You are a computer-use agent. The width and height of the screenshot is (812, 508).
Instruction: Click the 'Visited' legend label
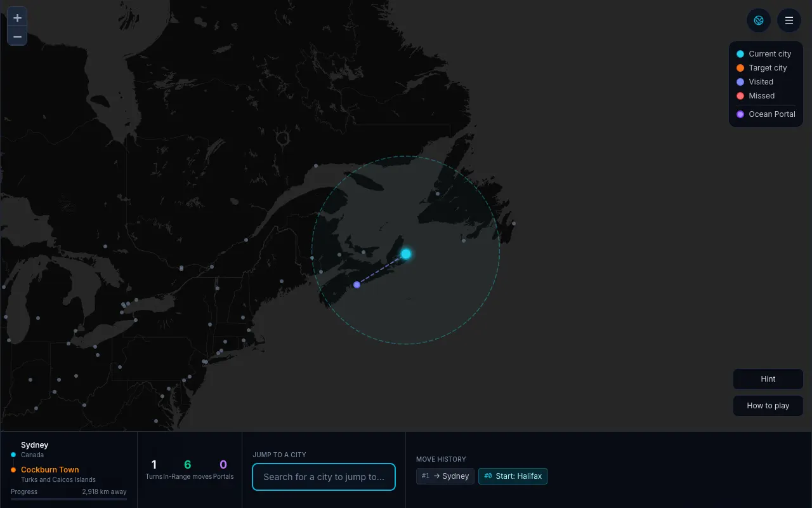[x=761, y=82]
